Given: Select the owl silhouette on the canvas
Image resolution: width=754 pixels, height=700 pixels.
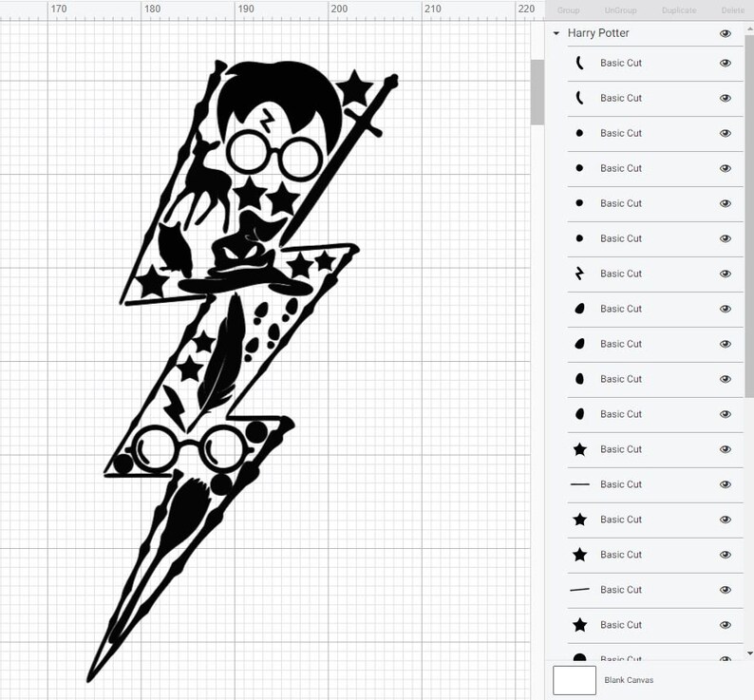Looking at the screenshot, I should (x=175, y=249).
